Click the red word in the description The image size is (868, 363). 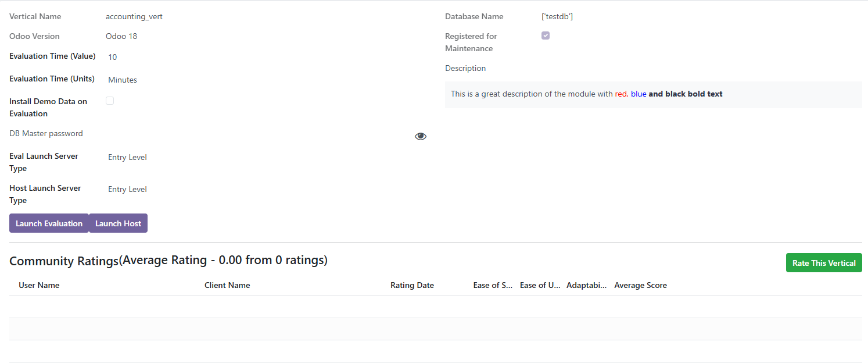pyautogui.click(x=621, y=94)
